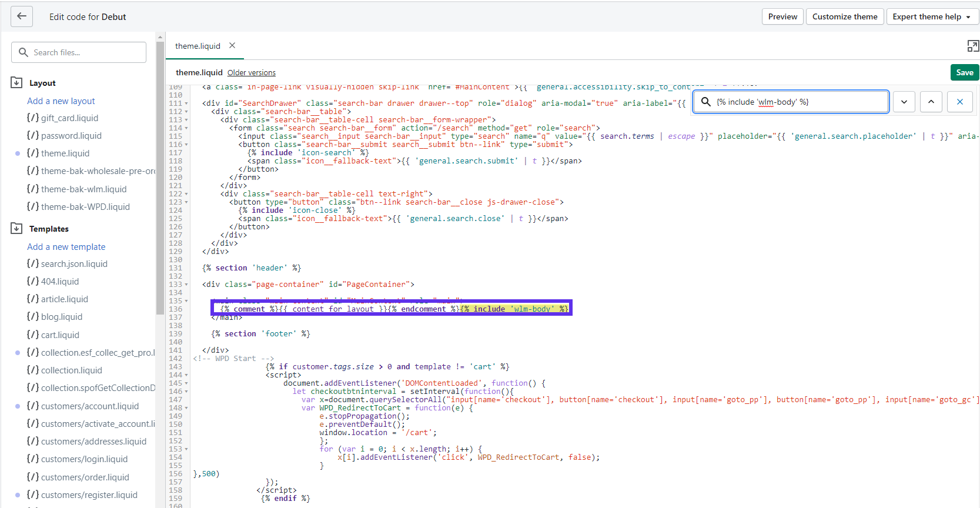Click the section 'footer' code line
This screenshot has height=508, width=980.
pos(261,333)
